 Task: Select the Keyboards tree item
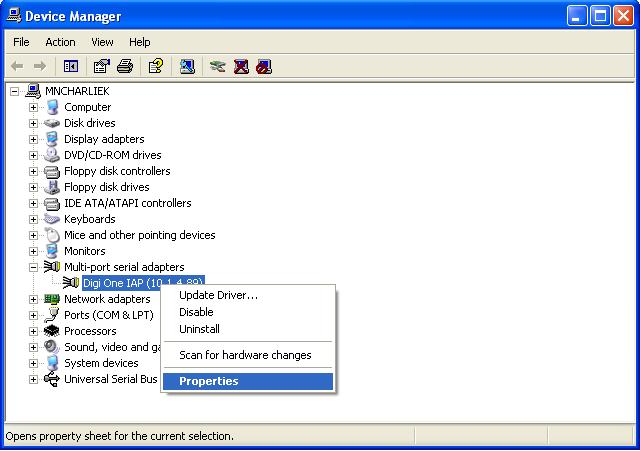(89, 219)
